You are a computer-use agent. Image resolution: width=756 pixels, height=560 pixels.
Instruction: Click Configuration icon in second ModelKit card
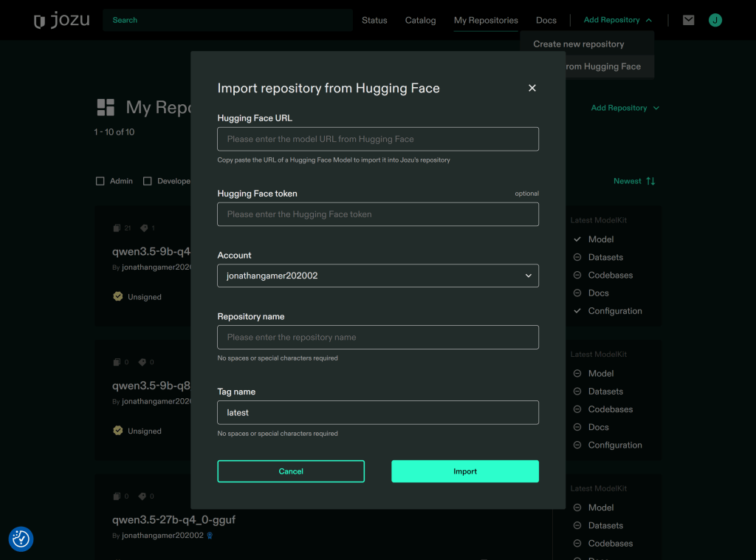click(577, 445)
